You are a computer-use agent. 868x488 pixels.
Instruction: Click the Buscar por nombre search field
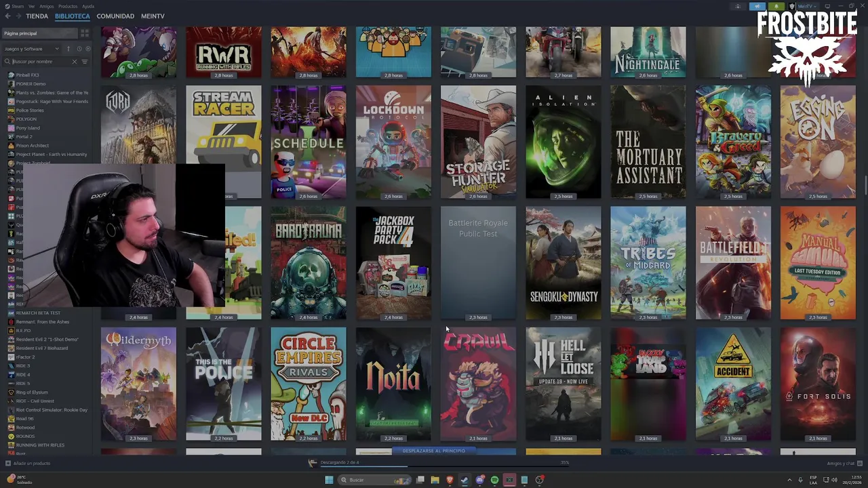(x=41, y=62)
